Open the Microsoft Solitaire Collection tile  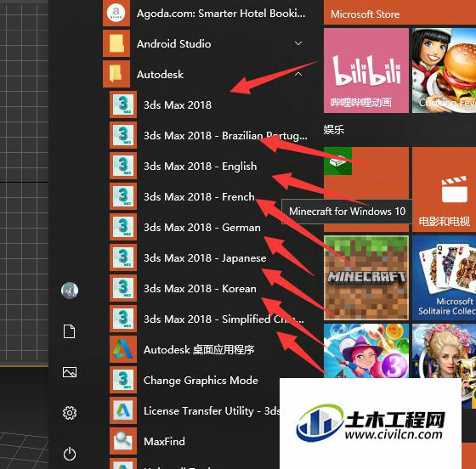coord(444,278)
